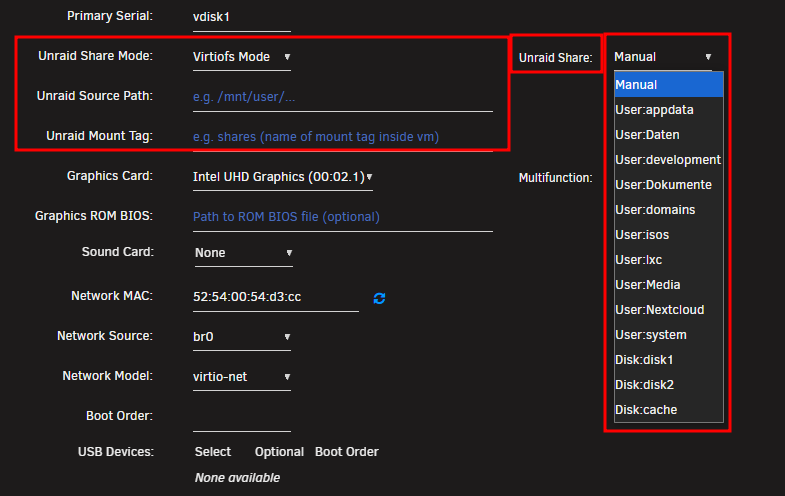This screenshot has width=785, height=496.
Task: Select User:lxc share option
Action: pos(668,260)
